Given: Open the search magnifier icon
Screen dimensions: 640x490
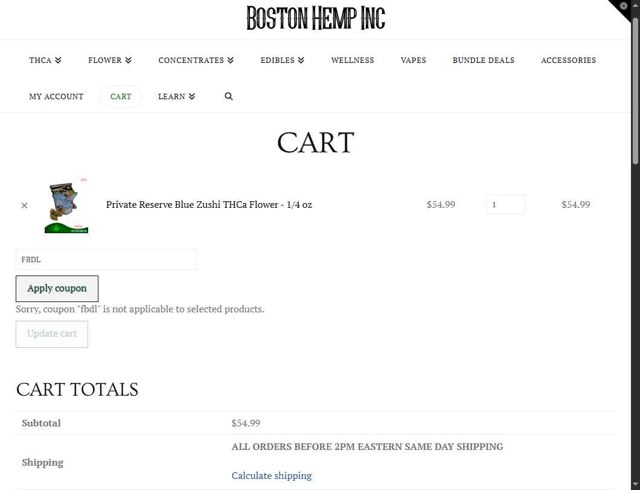Looking at the screenshot, I should pos(229,96).
